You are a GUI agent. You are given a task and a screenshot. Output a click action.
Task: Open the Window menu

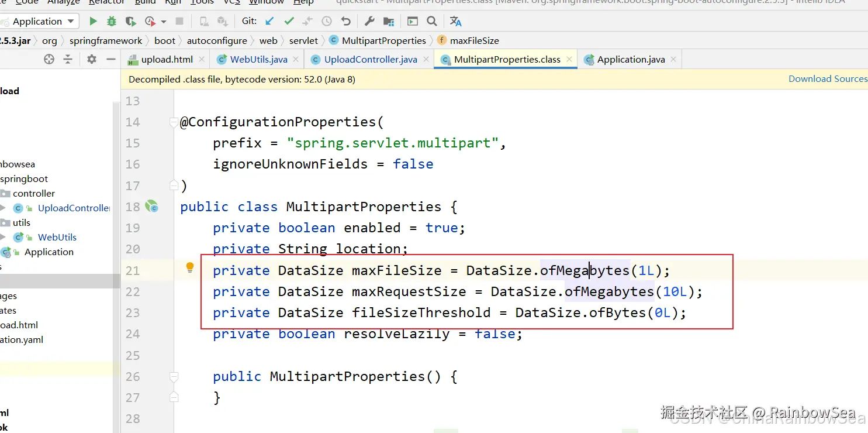tap(267, 2)
